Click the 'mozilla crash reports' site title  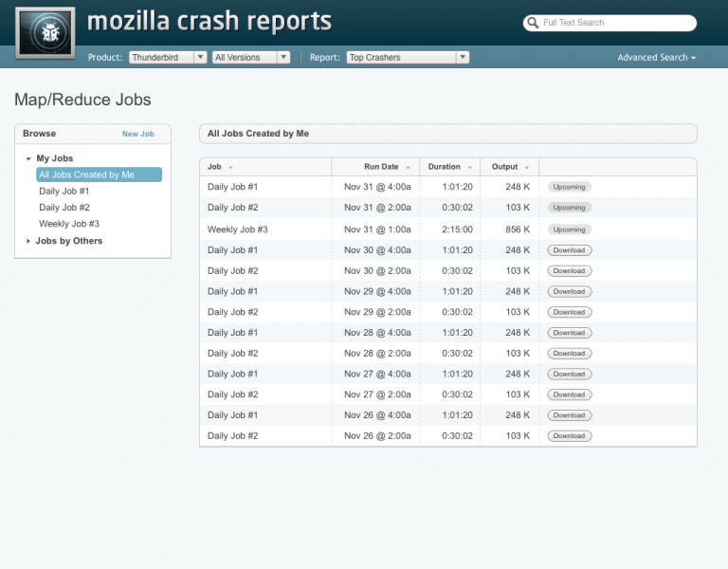point(209,22)
